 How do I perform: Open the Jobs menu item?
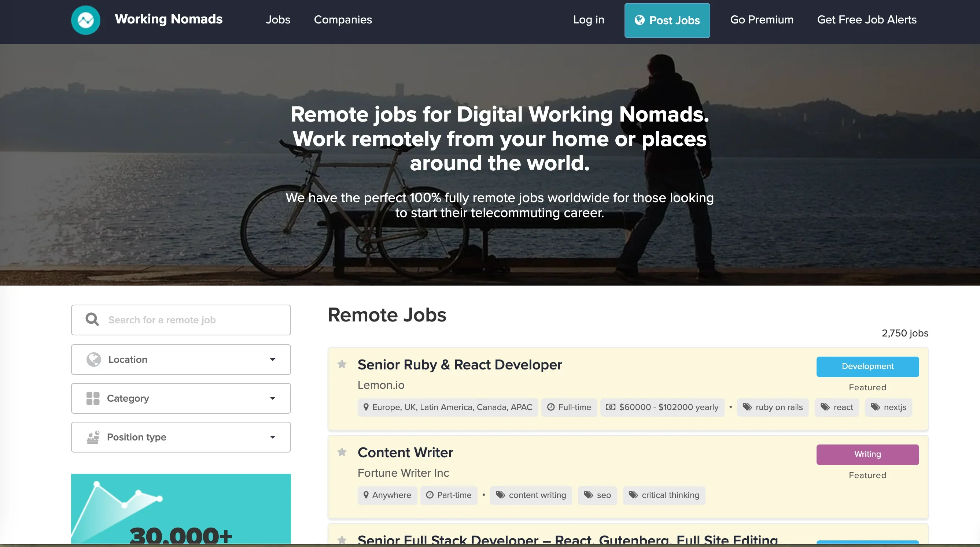(278, 20)
